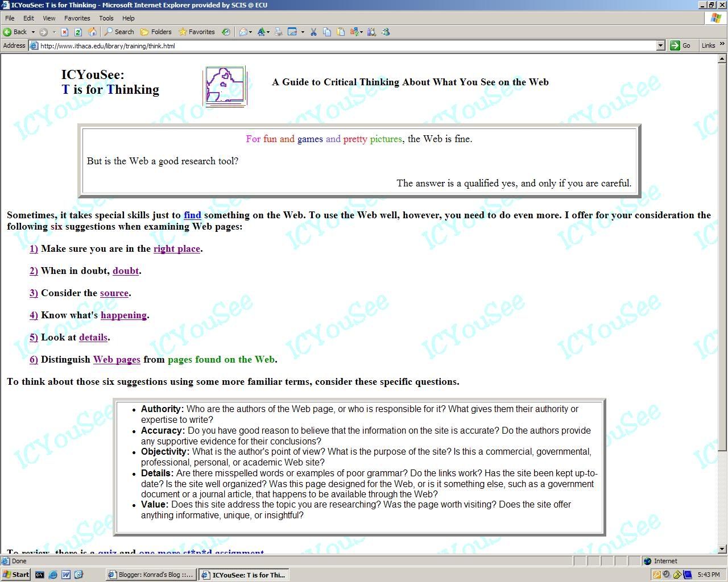Expand the Links toolbar chevron
728x582 pixels.
722,44
